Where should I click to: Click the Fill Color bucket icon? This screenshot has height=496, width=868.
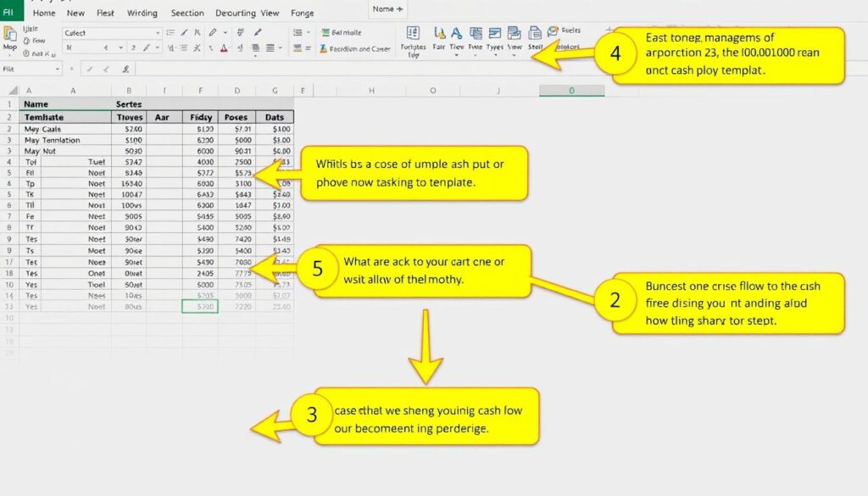pos(210,47)
